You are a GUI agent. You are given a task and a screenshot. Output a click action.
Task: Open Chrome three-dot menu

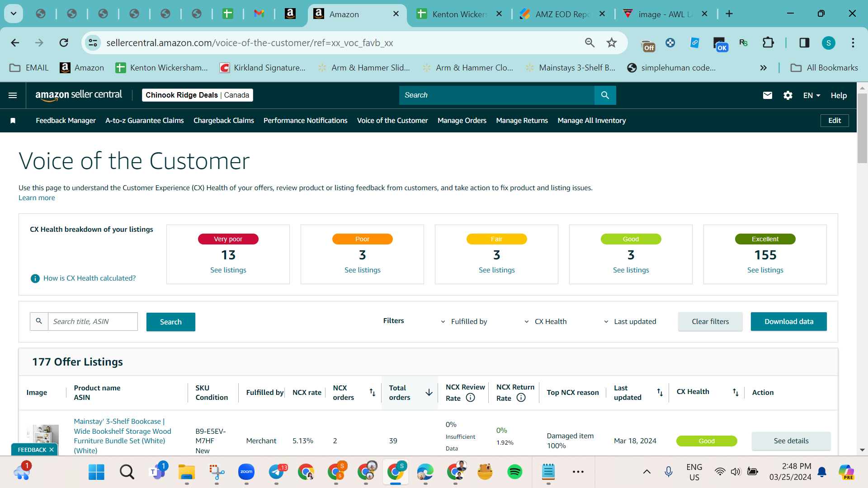pos(853,43)
